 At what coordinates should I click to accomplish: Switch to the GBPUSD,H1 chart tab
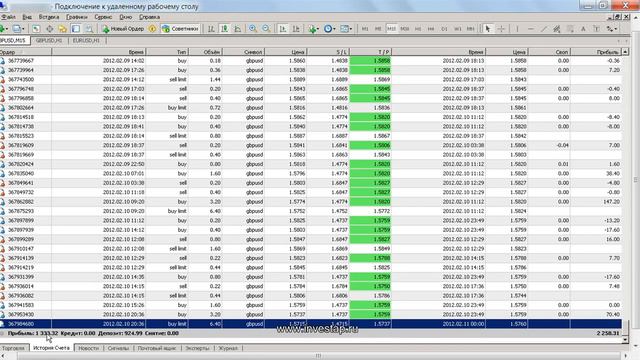click(x=49, y=40)
